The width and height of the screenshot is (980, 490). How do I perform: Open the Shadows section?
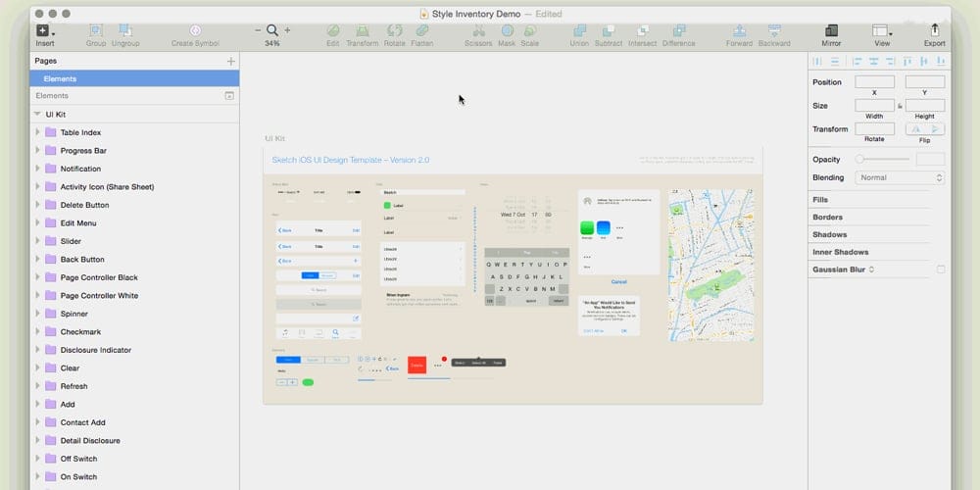click(829, 234)
